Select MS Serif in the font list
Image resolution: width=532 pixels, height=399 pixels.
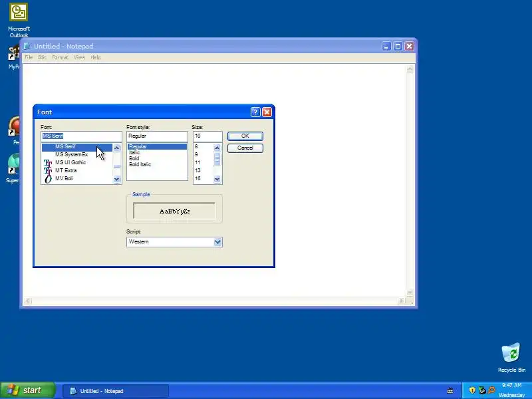point(77,146)
